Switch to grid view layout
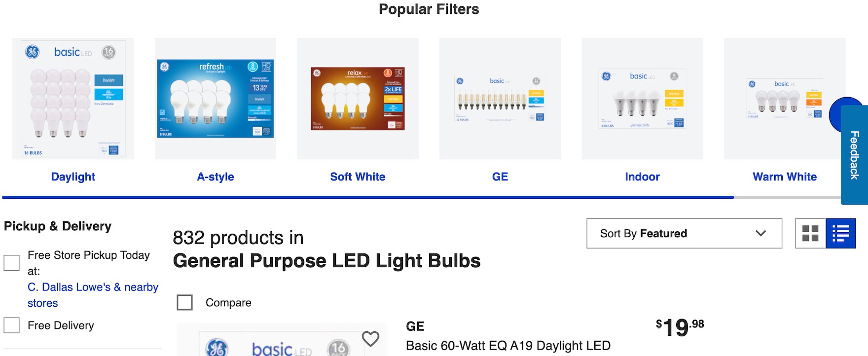 810,233
